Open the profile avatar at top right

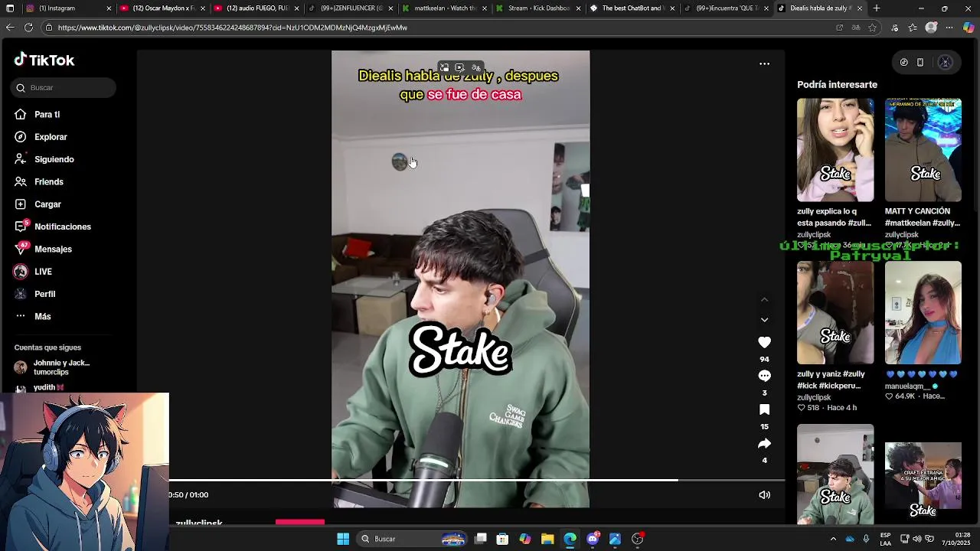[x=946, y=63]
